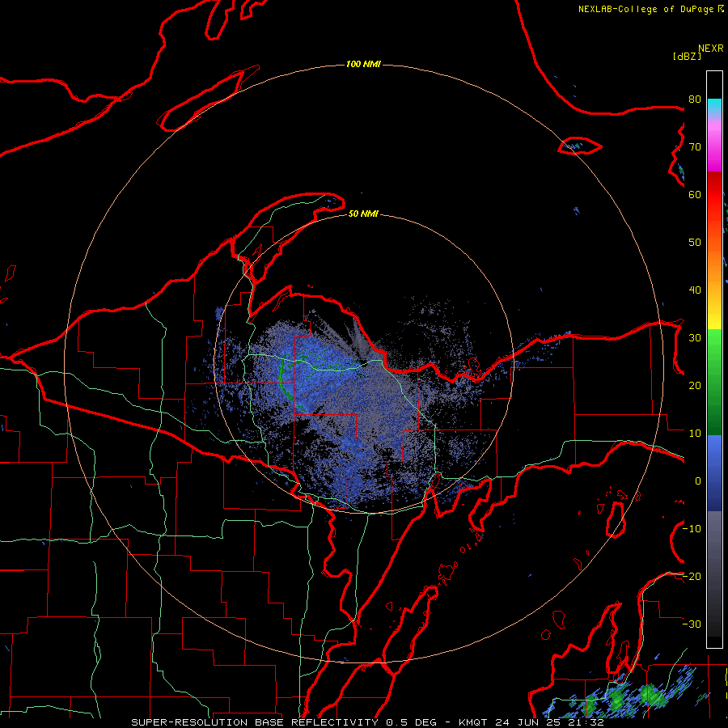Click the 40 value on the dBZ scale
Viewport: 728px width, 728px height.
(x=695, y=290)
